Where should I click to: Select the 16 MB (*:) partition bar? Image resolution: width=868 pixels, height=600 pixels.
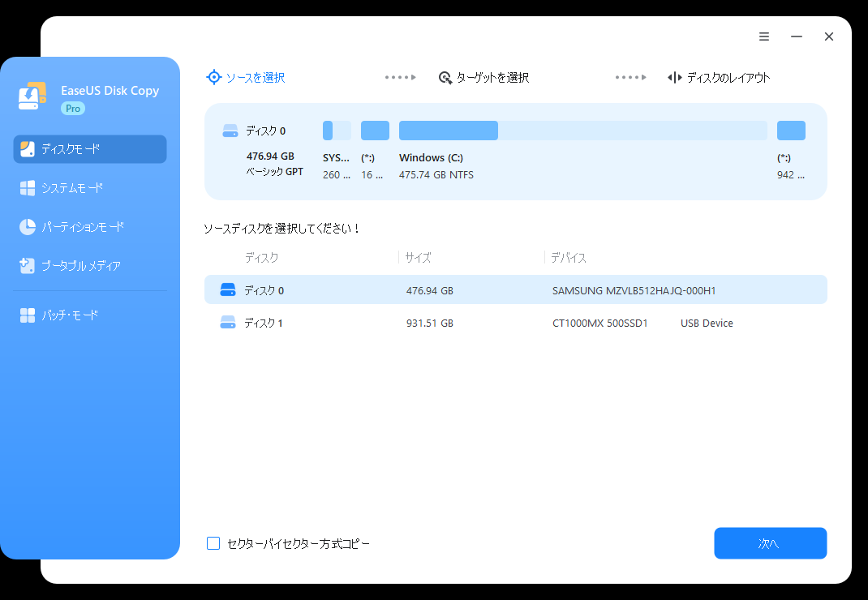376,131
